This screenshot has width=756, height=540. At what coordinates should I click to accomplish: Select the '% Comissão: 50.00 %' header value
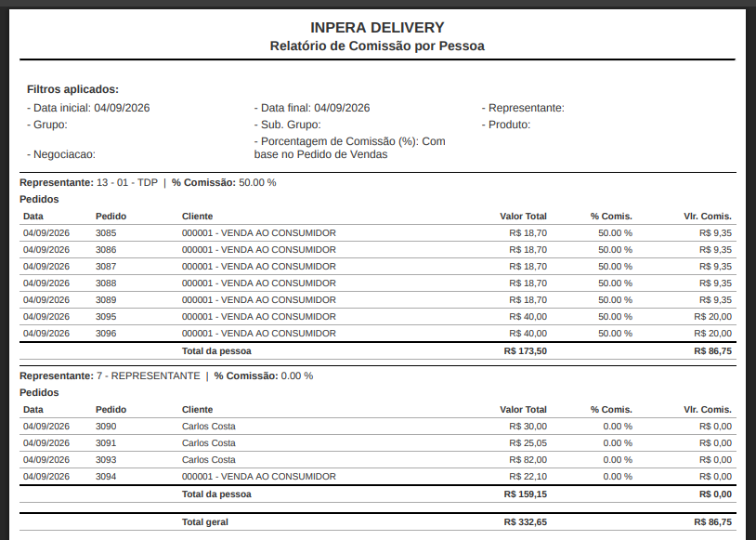coord(224,182)
